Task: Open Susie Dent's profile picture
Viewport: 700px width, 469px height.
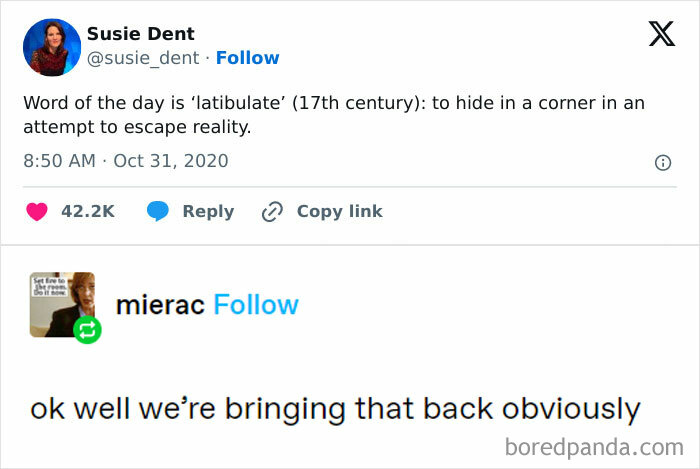Action: [51, 47]
